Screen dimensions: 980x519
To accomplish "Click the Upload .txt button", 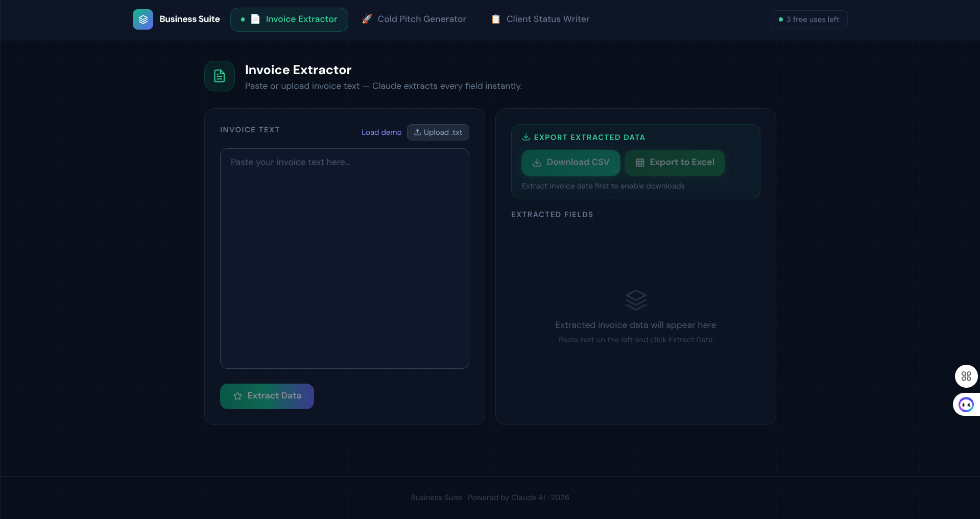I will [x=438, y=132].
